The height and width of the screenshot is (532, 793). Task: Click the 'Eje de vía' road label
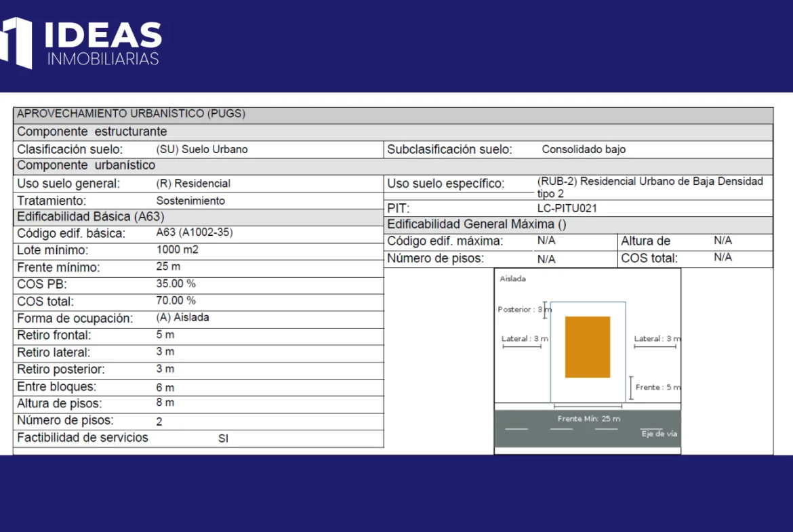659,434
